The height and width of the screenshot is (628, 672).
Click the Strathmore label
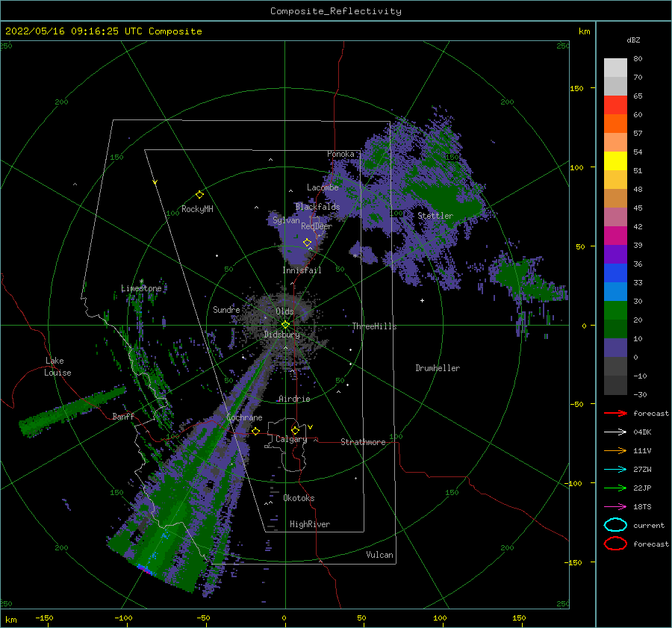363,442
